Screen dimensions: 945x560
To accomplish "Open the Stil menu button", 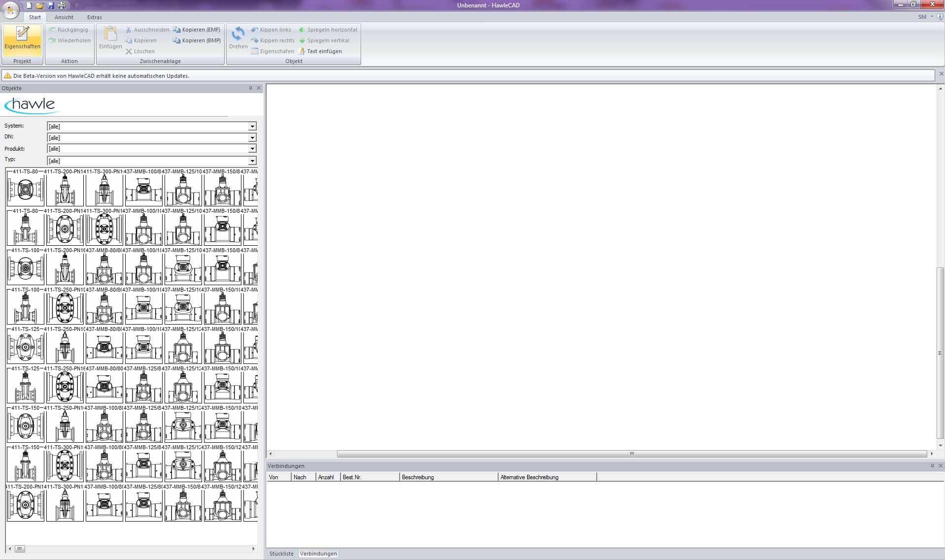I will point(924,17).
